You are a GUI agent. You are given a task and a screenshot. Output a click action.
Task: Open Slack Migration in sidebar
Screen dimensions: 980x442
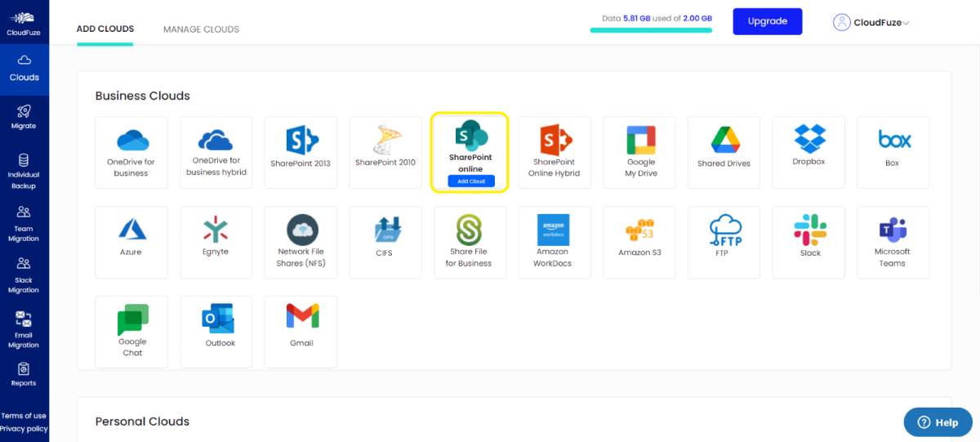(x=24, y=275)
